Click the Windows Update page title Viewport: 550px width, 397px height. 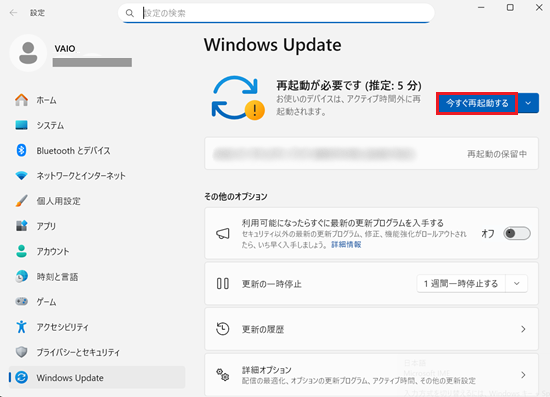[x=273, y=45]
